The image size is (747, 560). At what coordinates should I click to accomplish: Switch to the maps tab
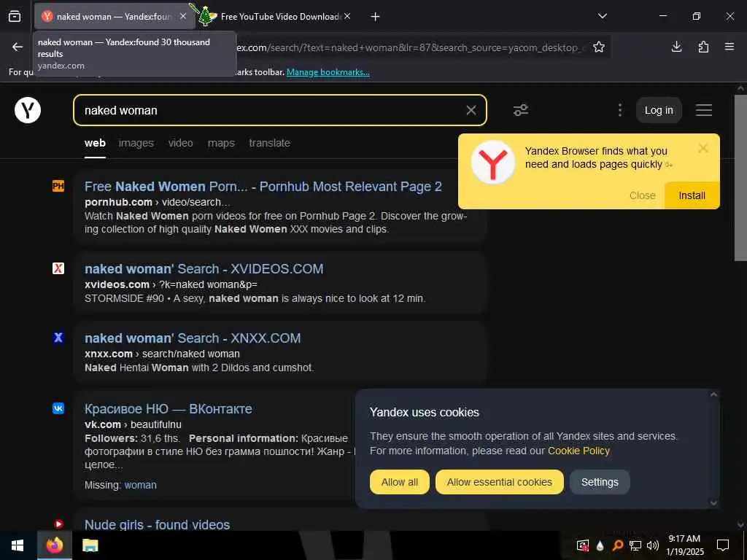pos(221,143)
